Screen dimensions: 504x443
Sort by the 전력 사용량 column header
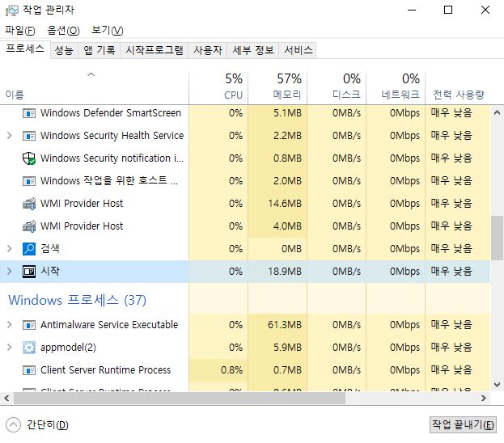click(x=458, y=87)
